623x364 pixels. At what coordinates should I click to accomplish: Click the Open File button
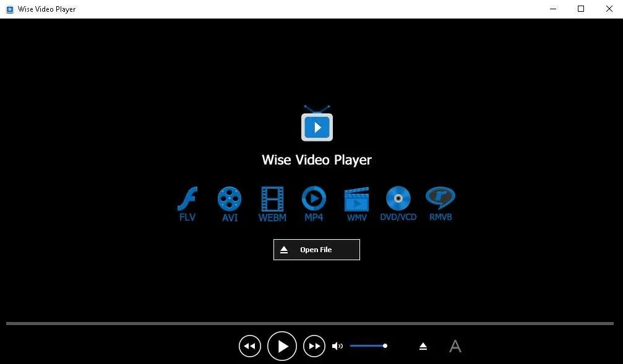coord(316,250)
